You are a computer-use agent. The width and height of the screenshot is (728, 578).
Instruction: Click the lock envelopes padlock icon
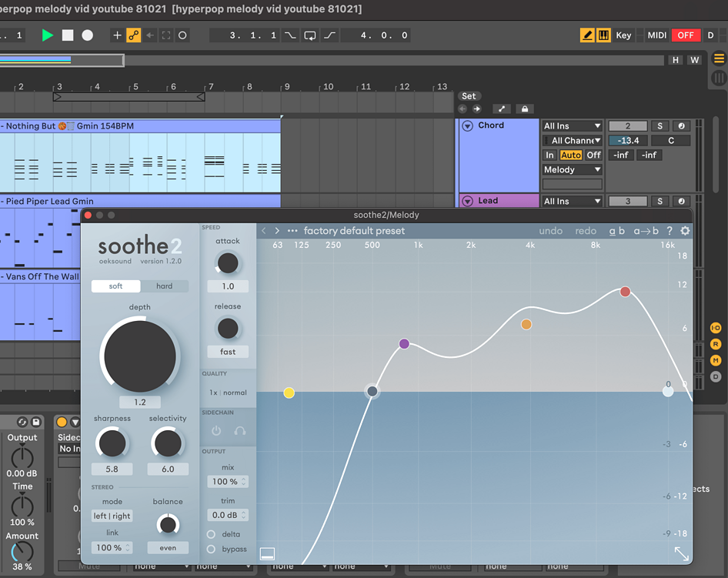[x=526, y=109]
